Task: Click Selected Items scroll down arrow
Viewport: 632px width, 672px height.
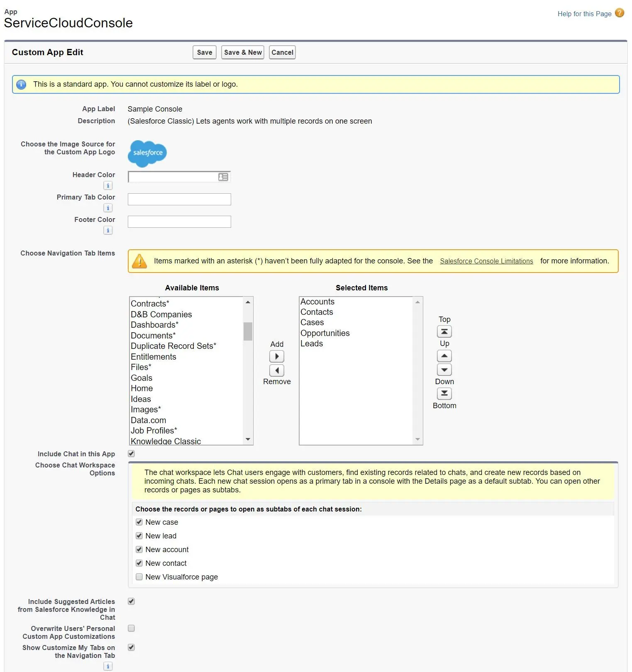Action: point(417,439)
